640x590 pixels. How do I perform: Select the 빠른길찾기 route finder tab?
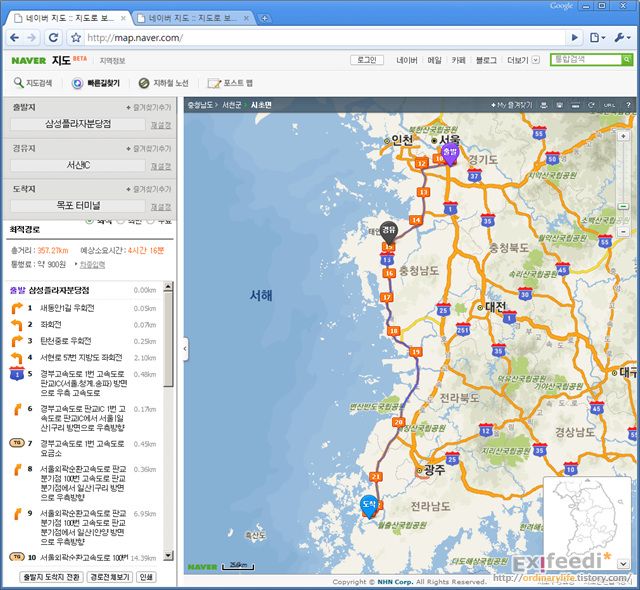click(x=96, y=83)
